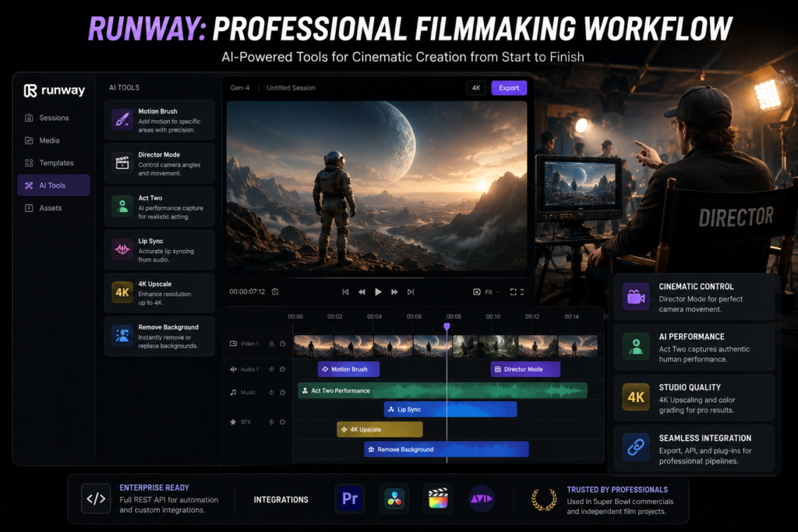
Task: Lock the Music track
Action: 282,392
